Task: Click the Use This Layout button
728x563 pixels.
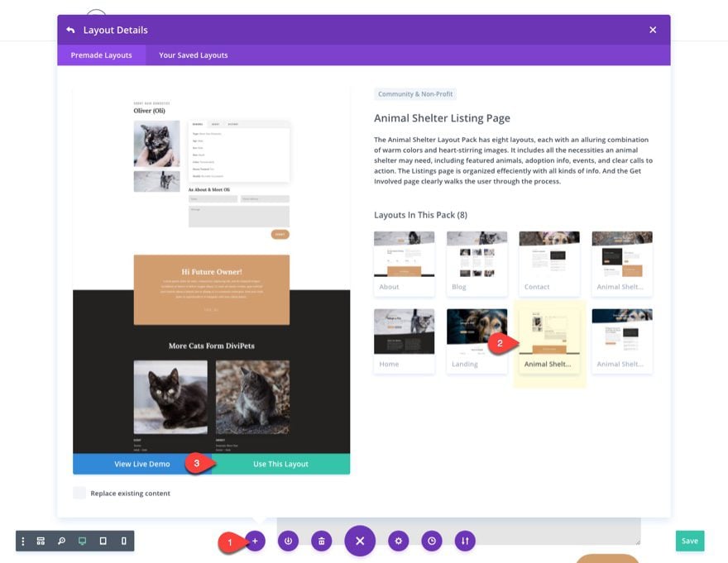Action: tap(281, 464)
